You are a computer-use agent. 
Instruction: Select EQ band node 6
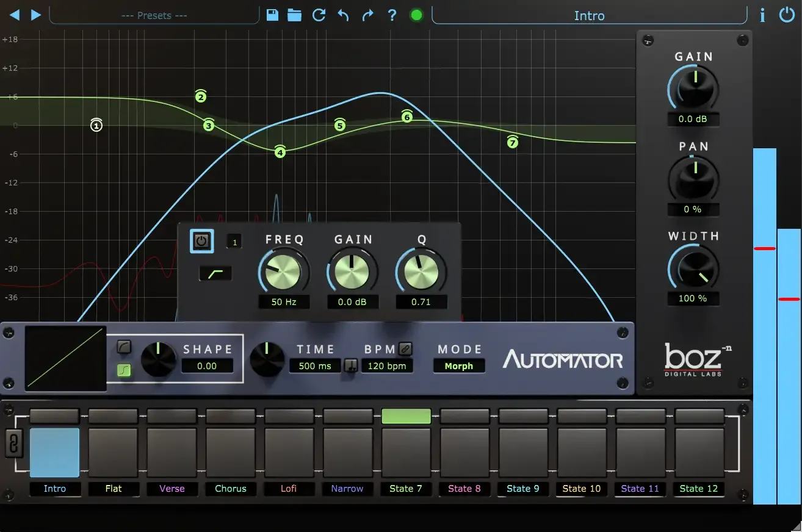(x=407, y=117)
